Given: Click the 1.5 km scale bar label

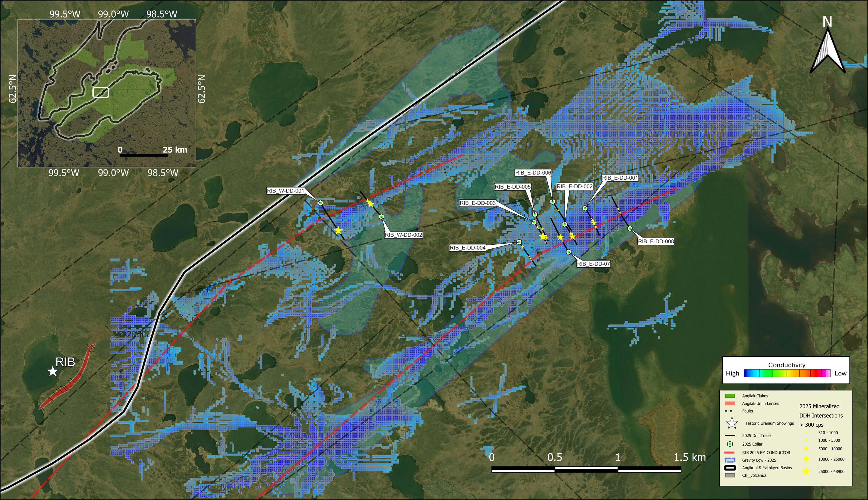Looking at the screenshot, I should (690, 457).
